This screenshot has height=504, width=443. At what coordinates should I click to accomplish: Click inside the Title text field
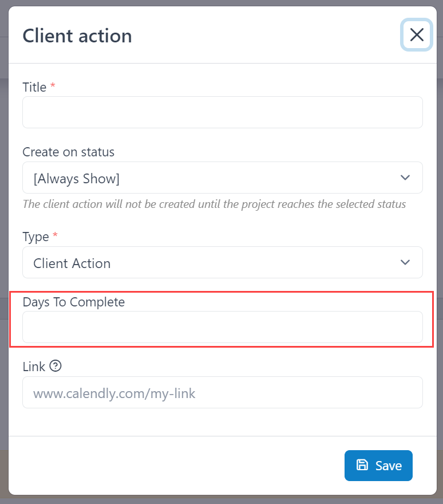click(x=222, y=112)
